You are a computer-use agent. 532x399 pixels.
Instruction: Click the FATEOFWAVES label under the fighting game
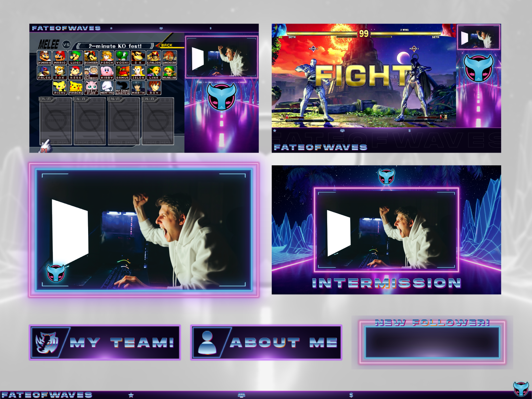(320, 147)
